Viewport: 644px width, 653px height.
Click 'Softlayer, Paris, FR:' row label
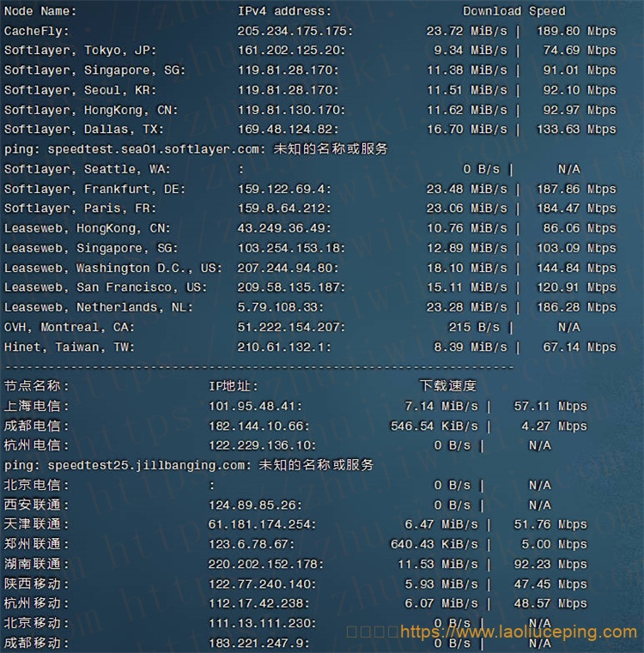(81, 209)
